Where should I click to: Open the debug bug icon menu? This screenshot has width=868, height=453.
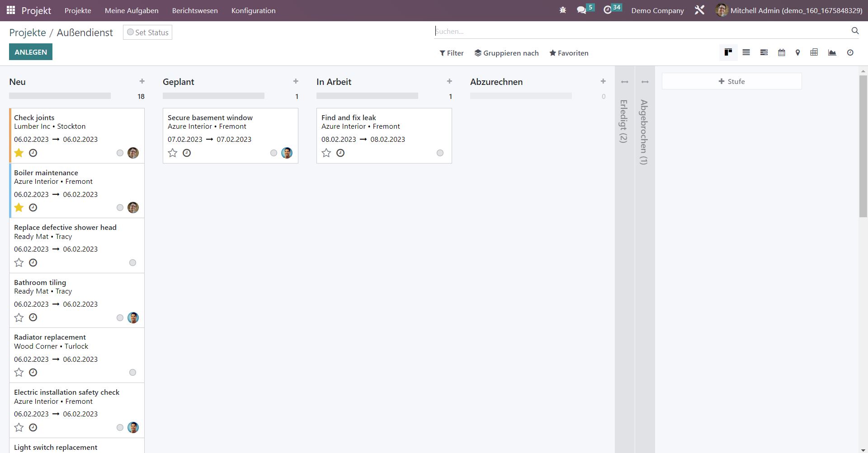563,10
